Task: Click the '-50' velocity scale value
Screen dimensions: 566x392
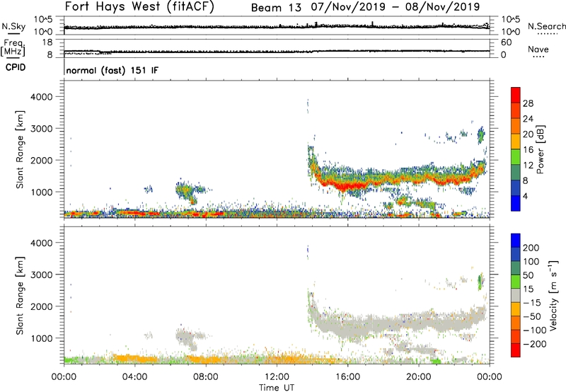Action: click(x=532, y=316)
